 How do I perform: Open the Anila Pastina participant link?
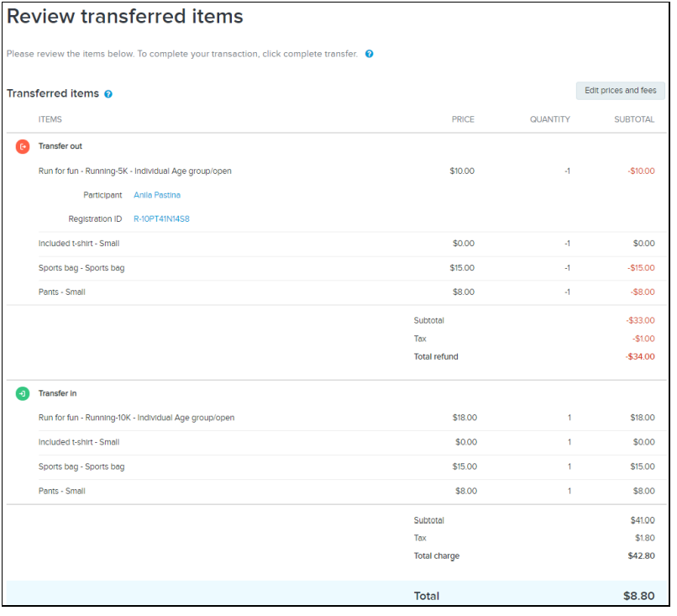[157, 195]
